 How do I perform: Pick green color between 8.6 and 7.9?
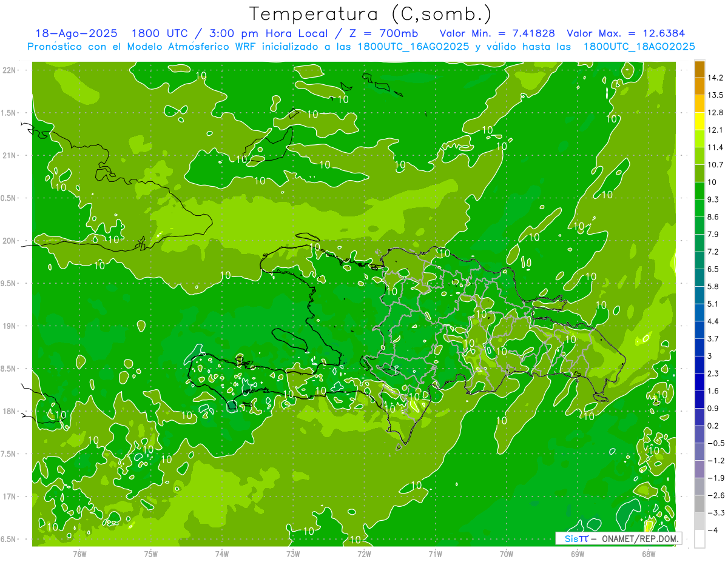(x=699, y=226)
